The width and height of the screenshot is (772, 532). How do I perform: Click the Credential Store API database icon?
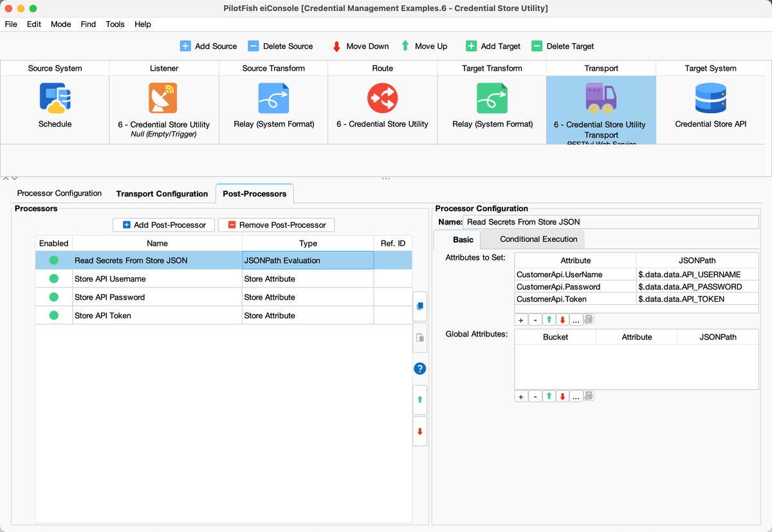tap(711, 98)
